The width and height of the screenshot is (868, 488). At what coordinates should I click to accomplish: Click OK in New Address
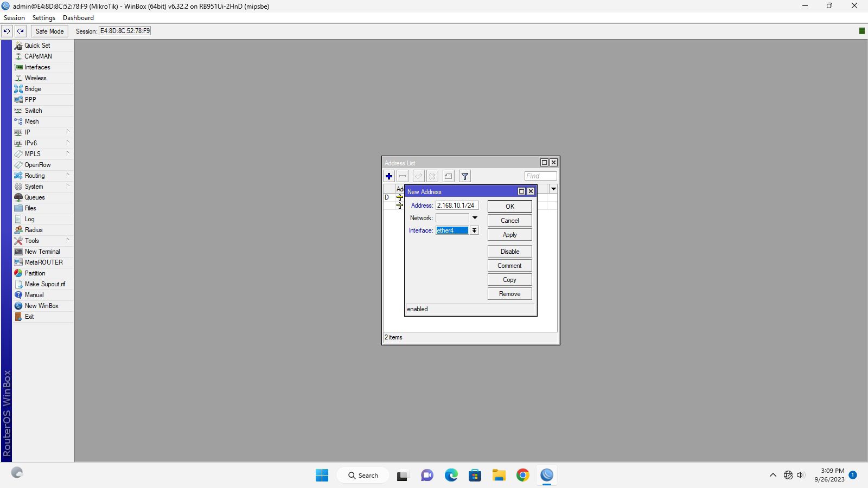click(x=509, y=207)
